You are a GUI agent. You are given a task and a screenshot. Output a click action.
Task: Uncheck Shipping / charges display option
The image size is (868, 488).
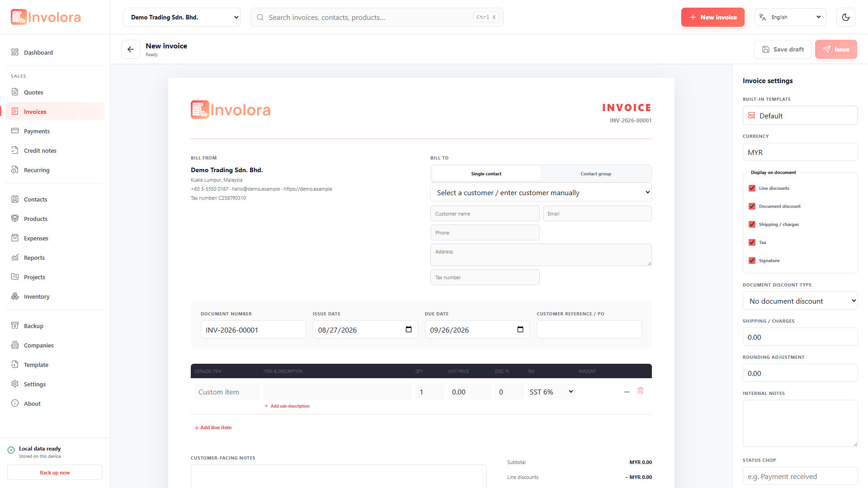(x=752, y=224)
